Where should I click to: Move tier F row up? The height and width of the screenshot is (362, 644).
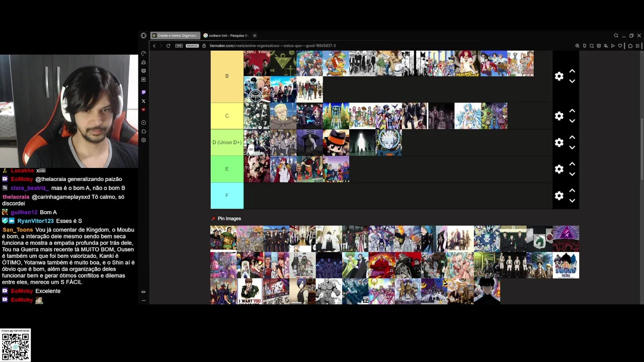coord(572,191)
